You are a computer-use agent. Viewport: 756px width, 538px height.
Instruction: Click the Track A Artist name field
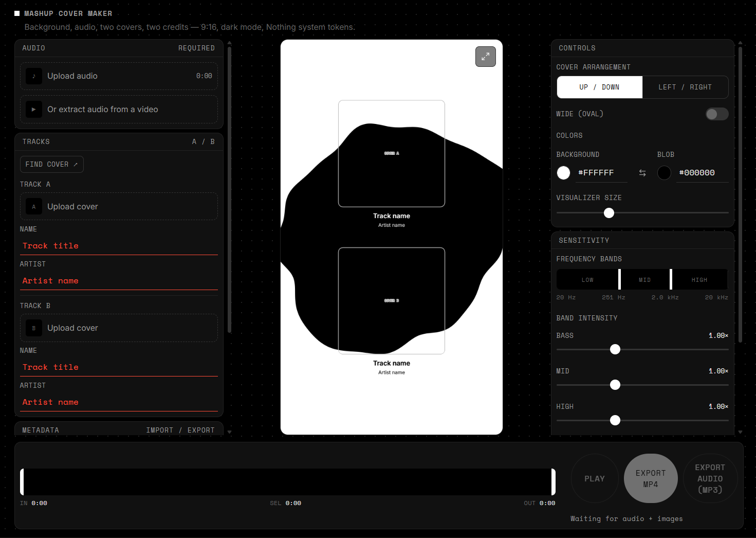coord(119,281)
